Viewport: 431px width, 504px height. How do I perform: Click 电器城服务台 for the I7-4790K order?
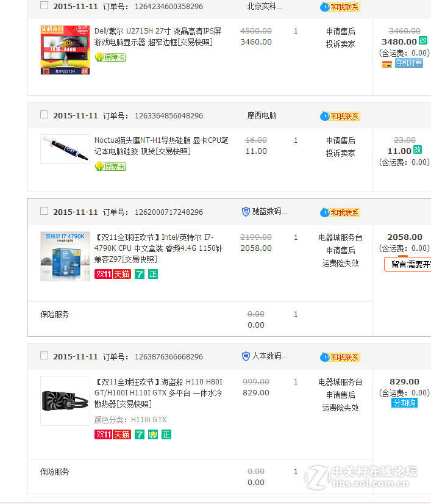(340, 238)
